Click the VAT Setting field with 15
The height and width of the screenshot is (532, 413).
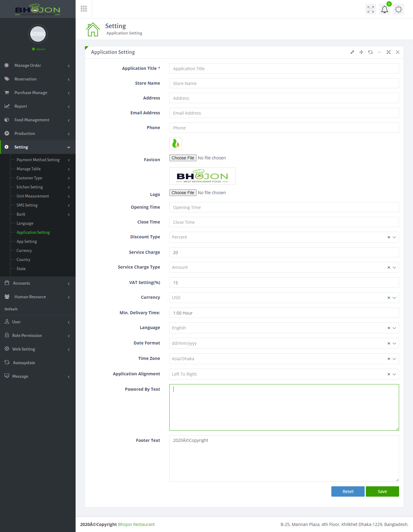[x=284, y=282]
